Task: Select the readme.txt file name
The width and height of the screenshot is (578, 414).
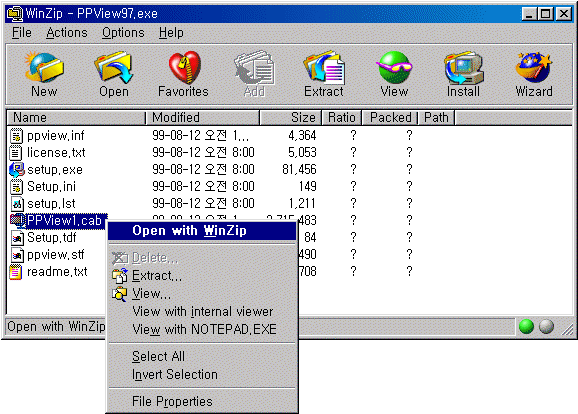Action: (57, 272)
